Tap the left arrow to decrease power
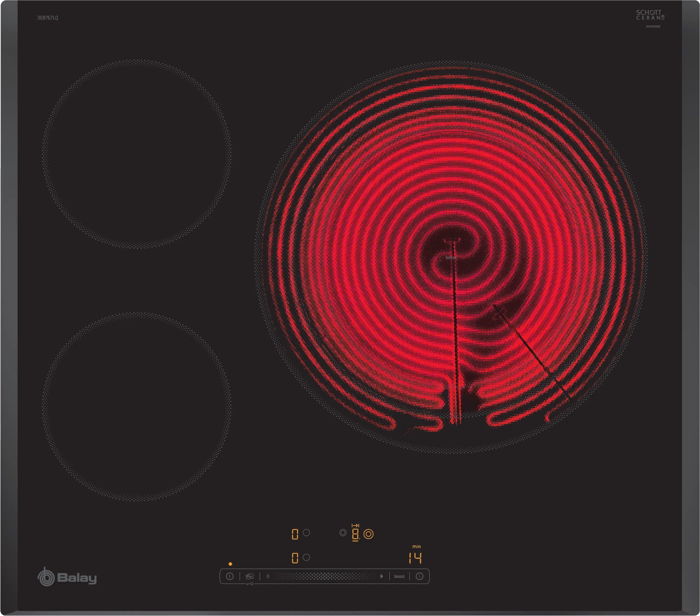Viewport: 700px width, 616px height. (x=267, y=576)
